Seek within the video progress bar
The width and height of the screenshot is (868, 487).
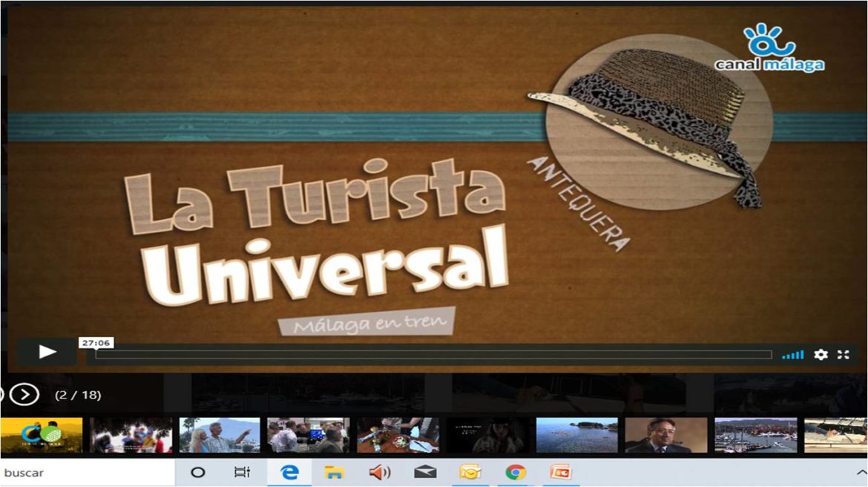[433, 355]
